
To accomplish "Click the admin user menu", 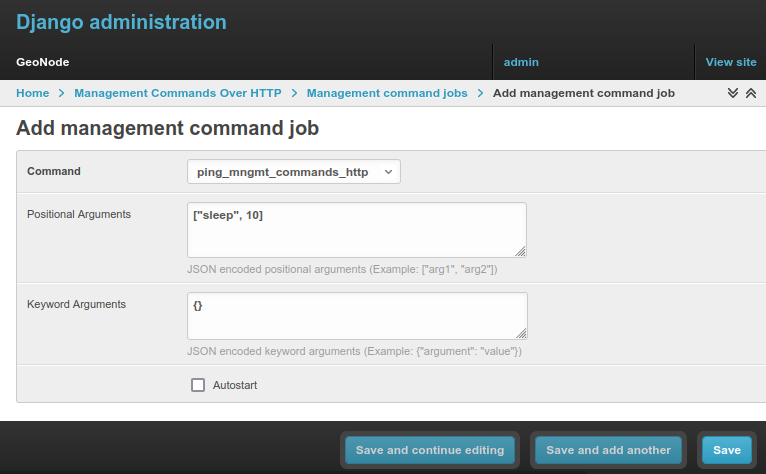I will (521, 62).
